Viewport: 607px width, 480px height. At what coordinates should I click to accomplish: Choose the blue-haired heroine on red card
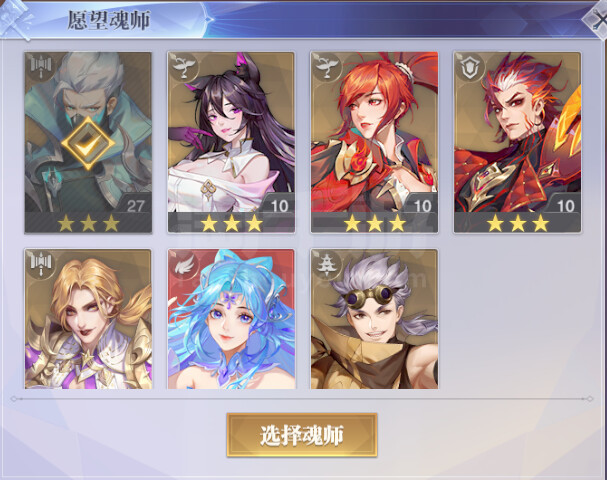coord(231,319)
